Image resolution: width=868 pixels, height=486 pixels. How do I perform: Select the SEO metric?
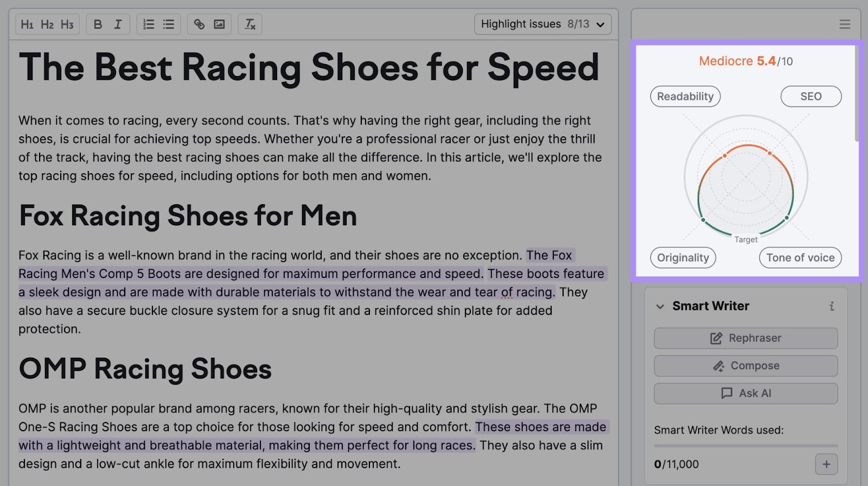[810, 97]
